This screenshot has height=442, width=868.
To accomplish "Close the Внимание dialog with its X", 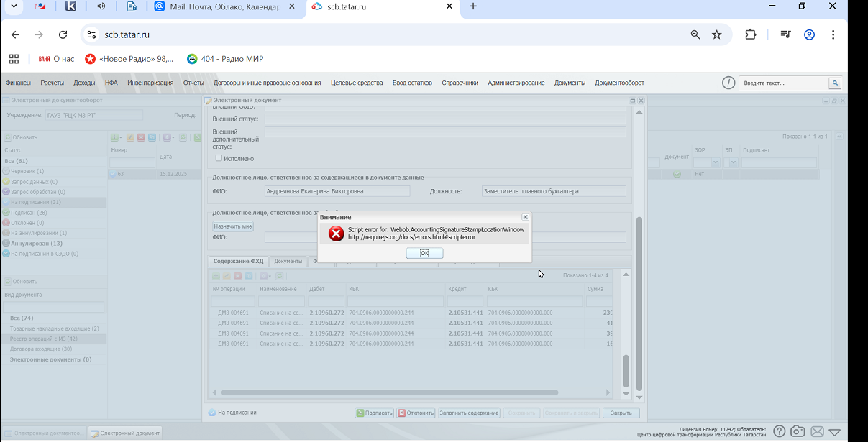I will [525, 216].
